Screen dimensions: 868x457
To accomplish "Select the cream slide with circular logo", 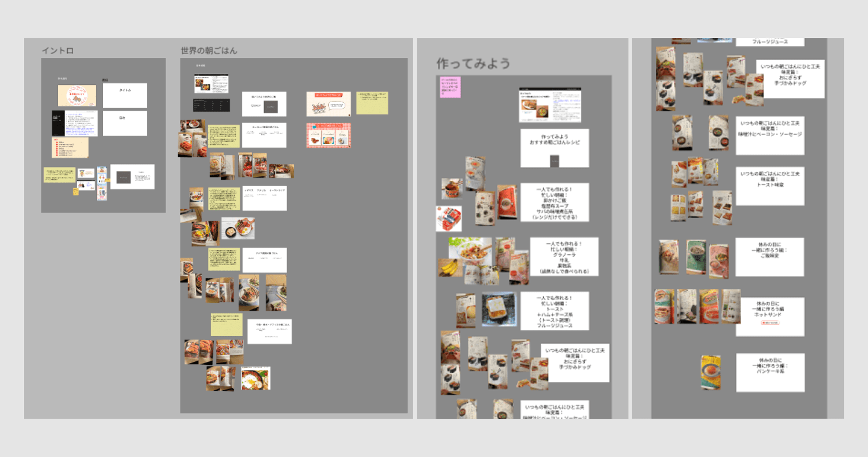I will (77, 95).
